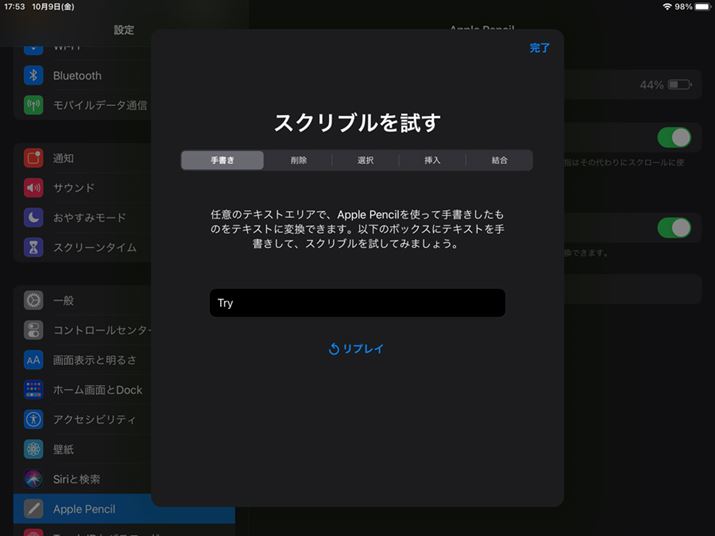Tap the 98% battery indicator in status bar
The image size is (715, 536).
(692, 6)
